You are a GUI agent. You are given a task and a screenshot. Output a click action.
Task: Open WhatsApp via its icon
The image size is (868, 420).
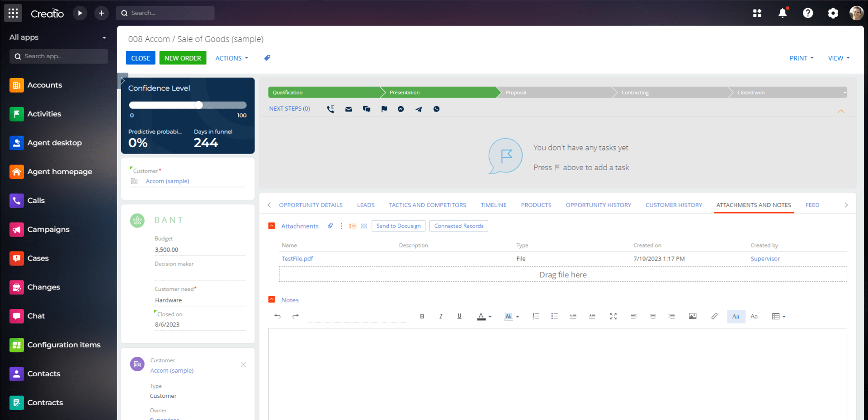(436, 109)
